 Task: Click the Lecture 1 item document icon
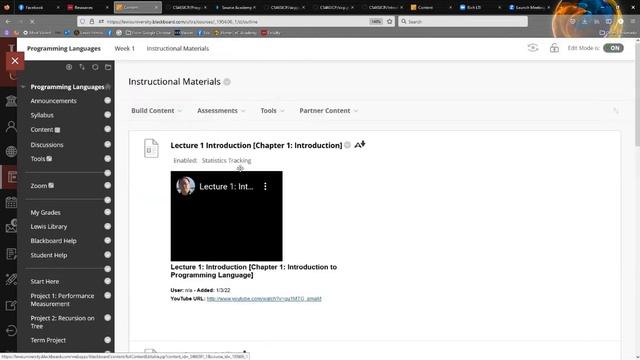pos(151,148)
